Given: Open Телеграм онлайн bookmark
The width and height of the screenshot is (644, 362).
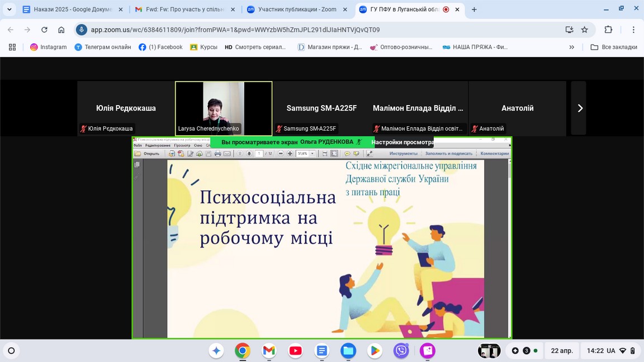Looking at the screenshot, I should tap(103, 47).
